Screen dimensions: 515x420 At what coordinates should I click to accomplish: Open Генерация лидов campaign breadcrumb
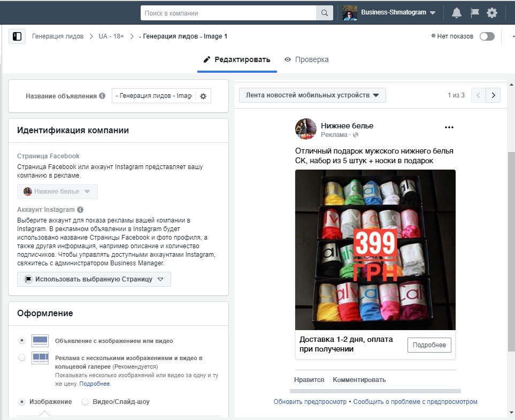[x=57, y=36]
